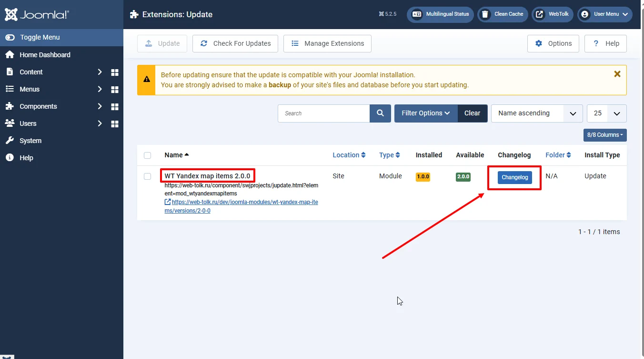Open Multilingual Status
The height and width of the screenshot is (359, 644).
(440, 14)
